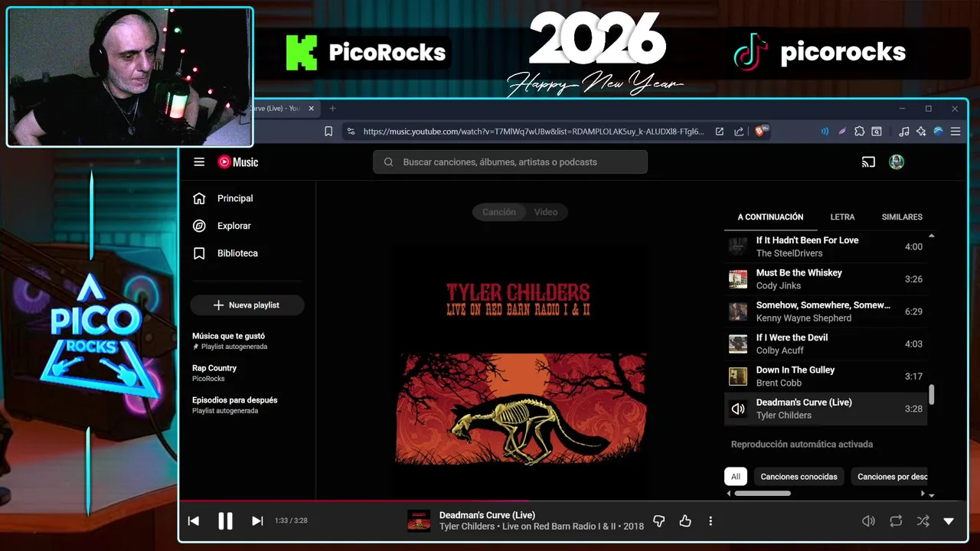Switch player to Canción mode
Viewport: 980px width, 551px height.
coord(498,212)
